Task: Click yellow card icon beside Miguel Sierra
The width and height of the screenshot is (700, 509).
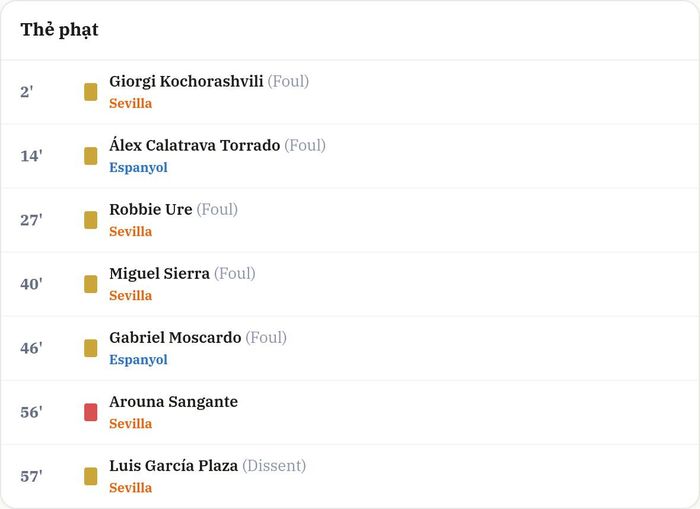Action: coord(91,284)
